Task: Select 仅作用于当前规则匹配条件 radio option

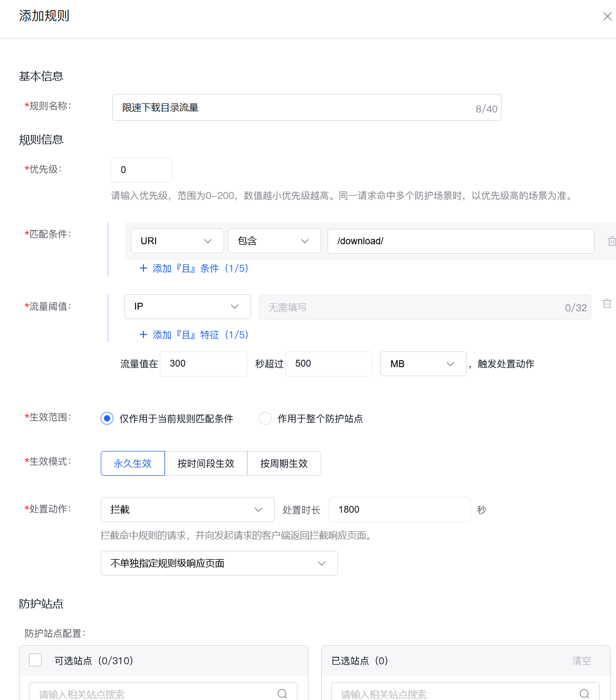Action: (107, 418)
